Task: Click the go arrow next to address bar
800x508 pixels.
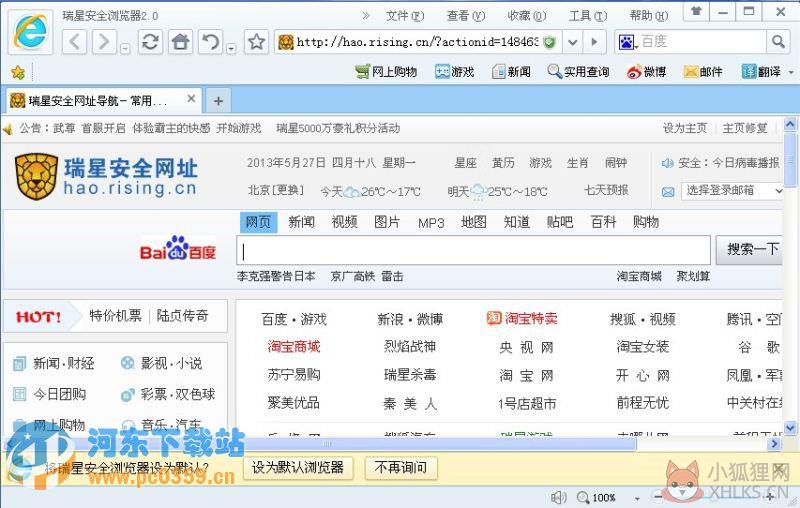Action: (x=594, y=42)
